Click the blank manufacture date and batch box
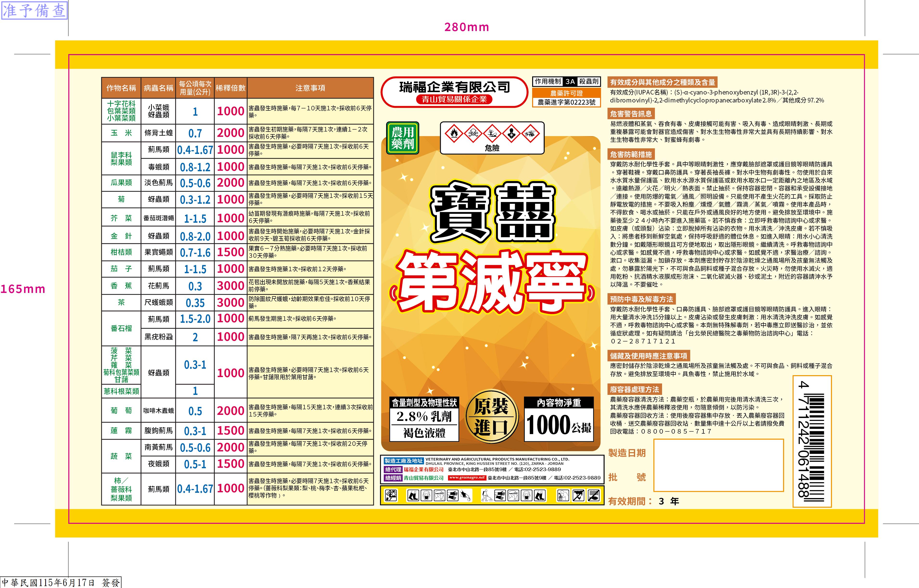 (718, 465)
